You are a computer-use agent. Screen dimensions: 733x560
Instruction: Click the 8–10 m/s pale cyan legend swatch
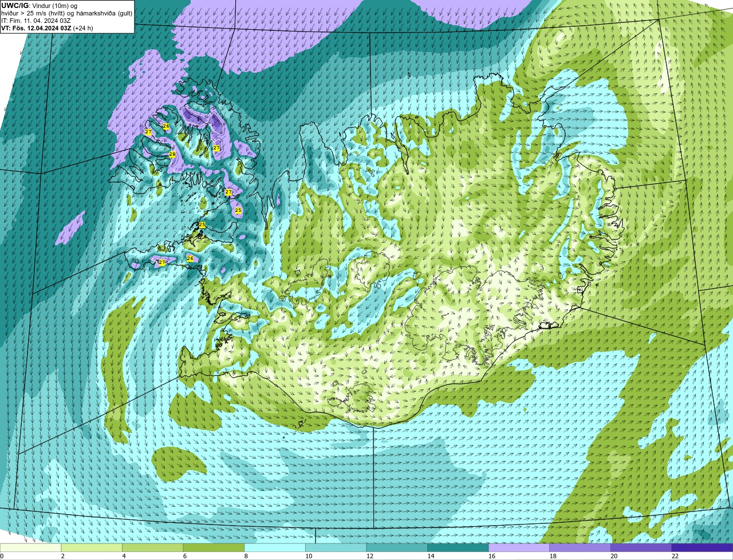coord(275,547)
